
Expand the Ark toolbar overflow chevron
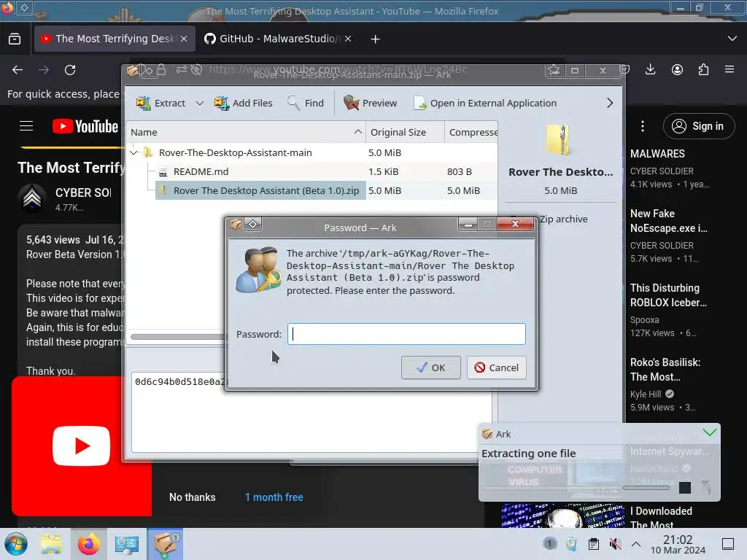tap(610, 103)
